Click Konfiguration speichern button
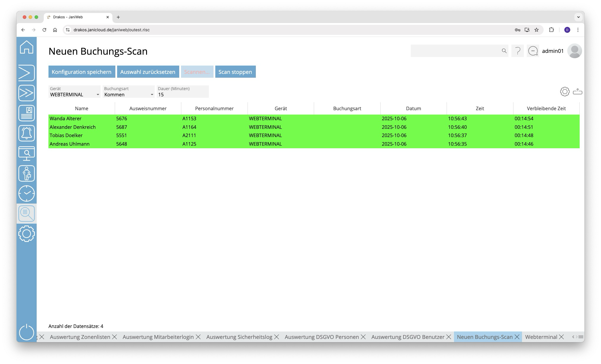The image size is (601, 364). (x=82, y=72)
